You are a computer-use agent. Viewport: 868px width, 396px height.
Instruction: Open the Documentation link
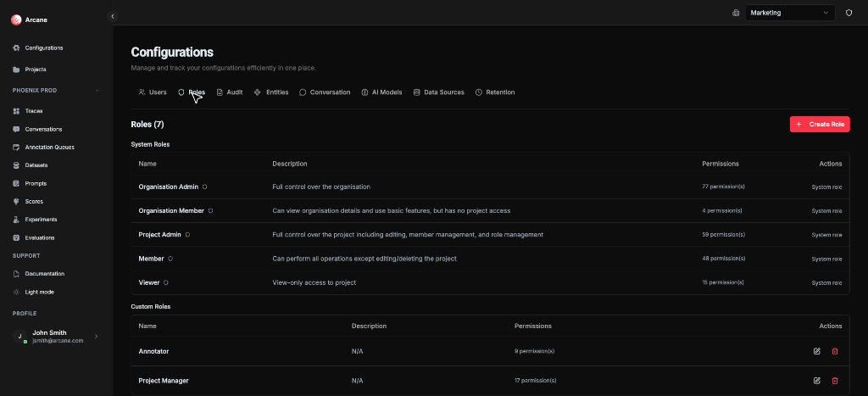(x=44, y=274)
